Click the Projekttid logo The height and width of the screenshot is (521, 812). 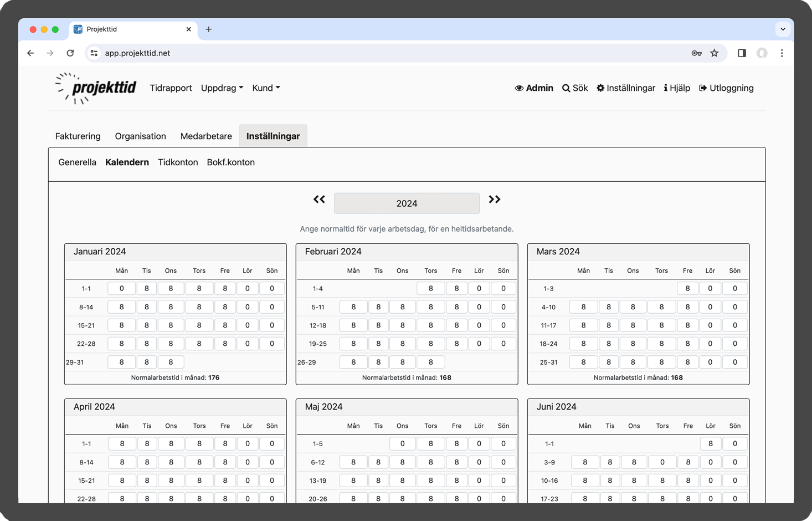click(96, 88)
